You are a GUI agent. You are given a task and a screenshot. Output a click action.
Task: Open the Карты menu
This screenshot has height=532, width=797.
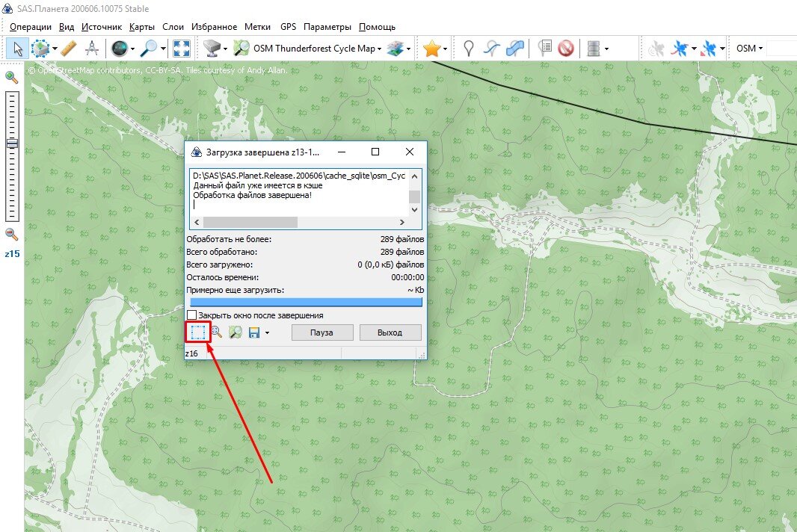[x=142, y=27]
